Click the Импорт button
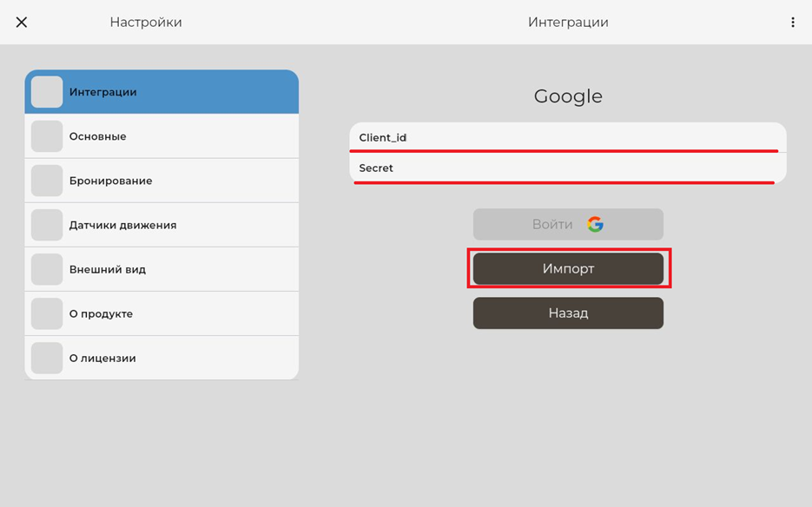The image size is (812, 507). tap(568, 269)
